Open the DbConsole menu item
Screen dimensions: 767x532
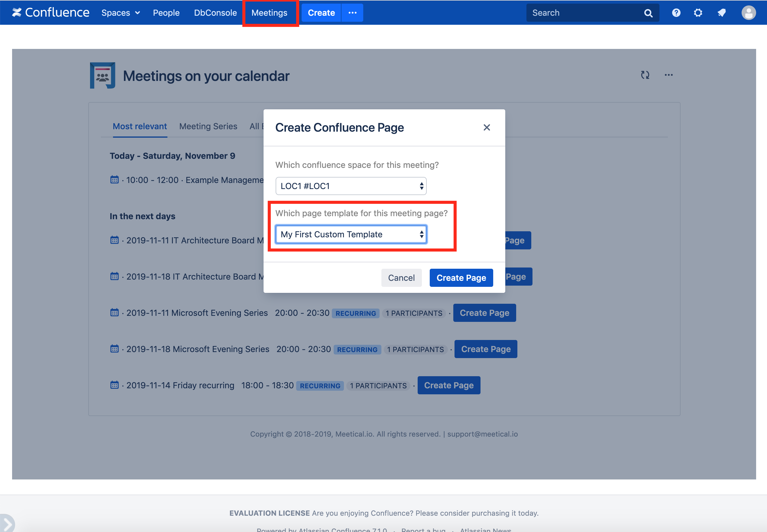(215, 13)
